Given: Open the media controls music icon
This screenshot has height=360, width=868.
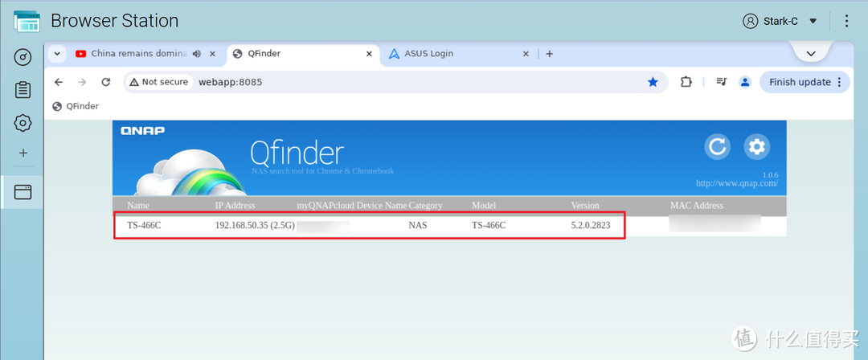Looking at the screenshot, I should coord(721,82).
